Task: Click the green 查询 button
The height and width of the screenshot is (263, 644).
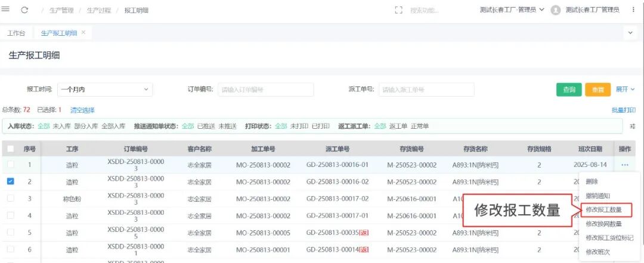Action: pyautogui.click(x=569, y=89)
